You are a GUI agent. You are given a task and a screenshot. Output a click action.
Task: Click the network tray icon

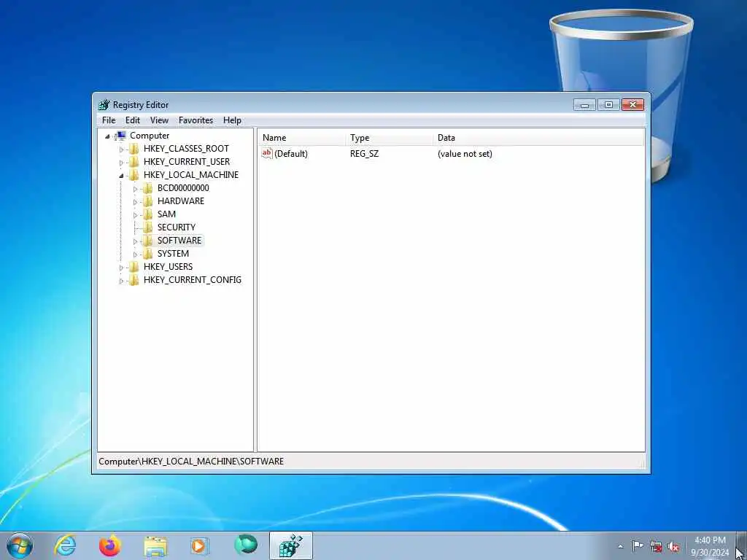coord(656,547)
